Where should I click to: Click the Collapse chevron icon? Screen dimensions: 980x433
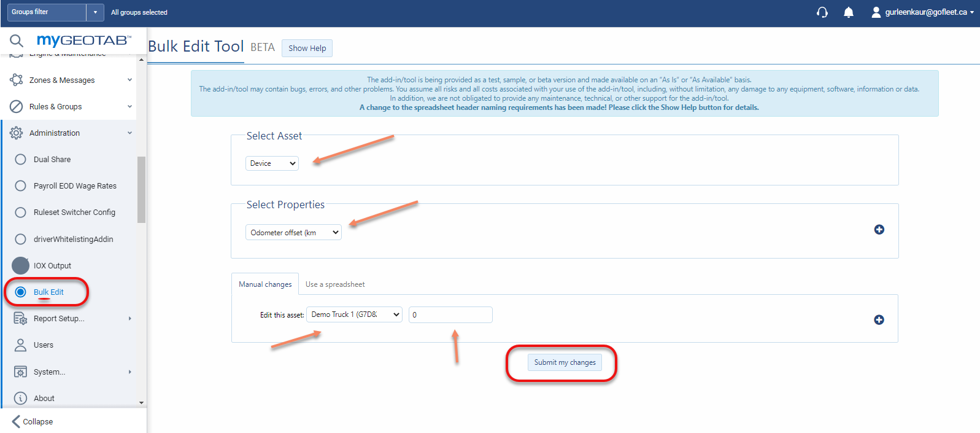tap(16, 421)
